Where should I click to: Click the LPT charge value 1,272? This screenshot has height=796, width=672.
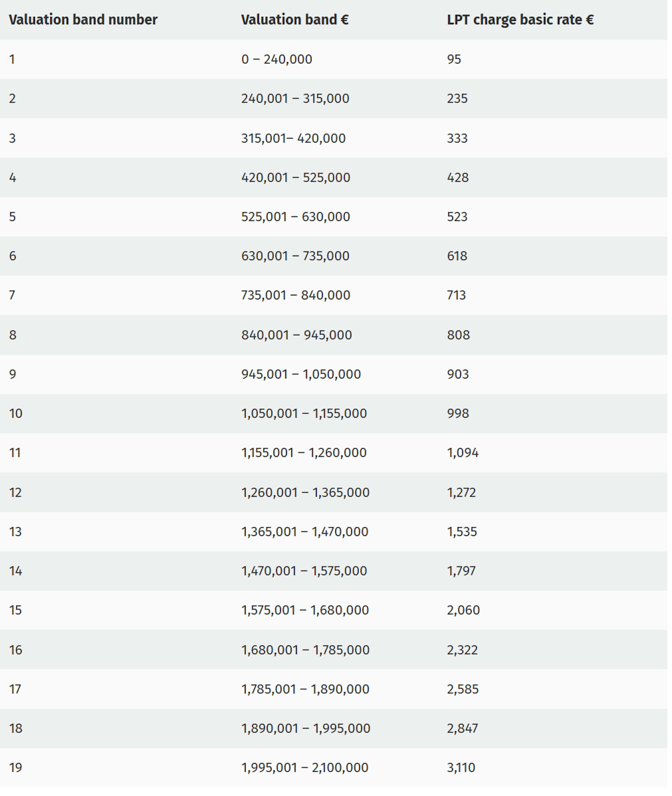click(x=461, y=493)
